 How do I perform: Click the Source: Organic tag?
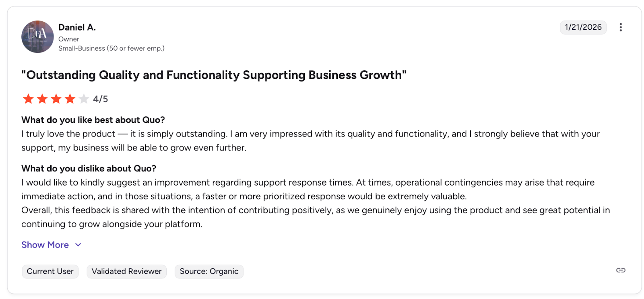click(209, 271)
